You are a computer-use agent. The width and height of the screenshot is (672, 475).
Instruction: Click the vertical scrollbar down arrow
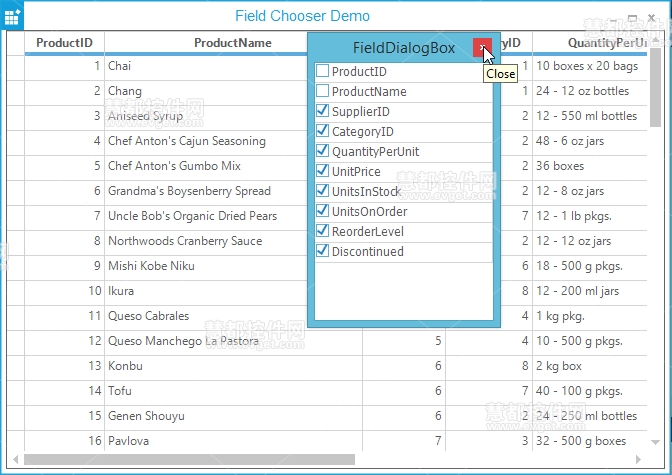point(655,442)
